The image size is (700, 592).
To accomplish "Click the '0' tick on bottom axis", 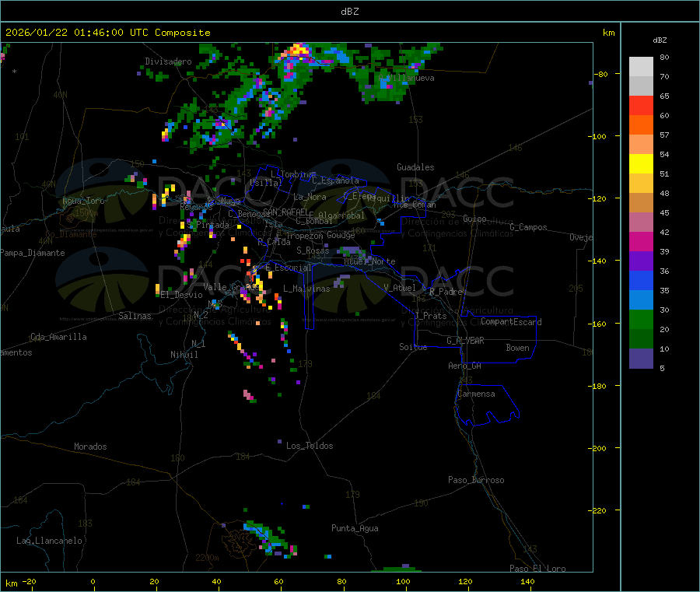I will [x=93, y=581].
